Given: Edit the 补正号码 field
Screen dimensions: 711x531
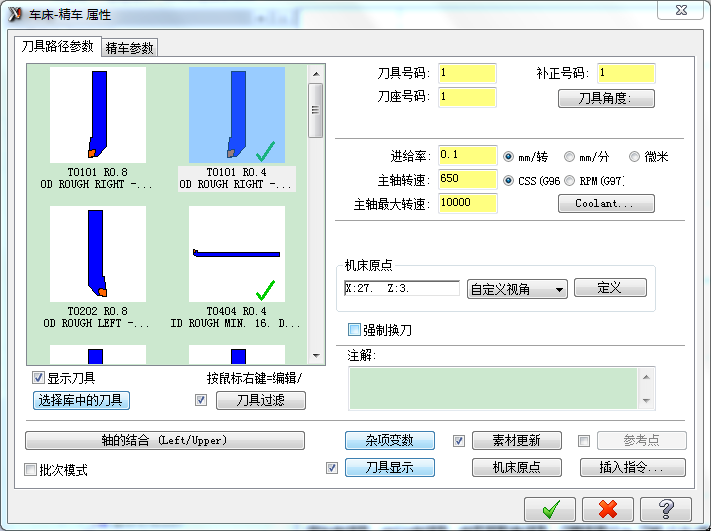Looking at the screenshot, I should click(626, 73).
